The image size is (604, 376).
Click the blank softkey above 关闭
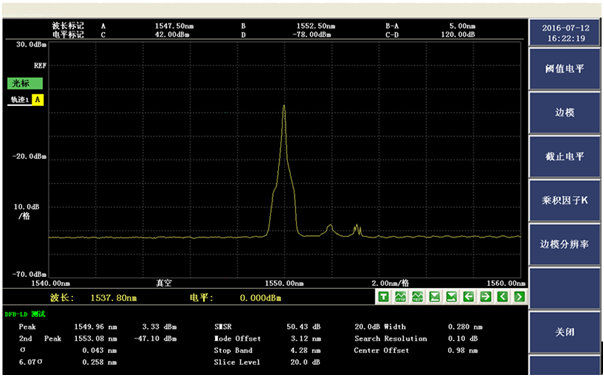[x=564, y=288]
